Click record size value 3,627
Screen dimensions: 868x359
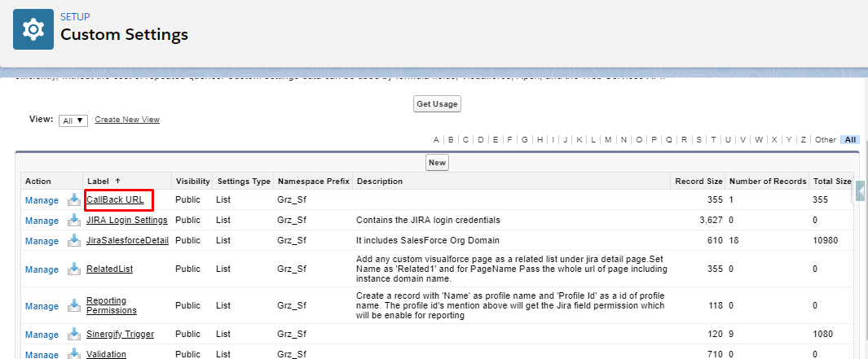[712, 220]
